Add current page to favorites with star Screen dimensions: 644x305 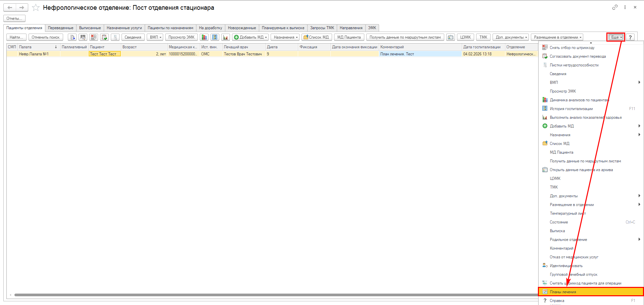pyautogui.click(x=36, y=7)
